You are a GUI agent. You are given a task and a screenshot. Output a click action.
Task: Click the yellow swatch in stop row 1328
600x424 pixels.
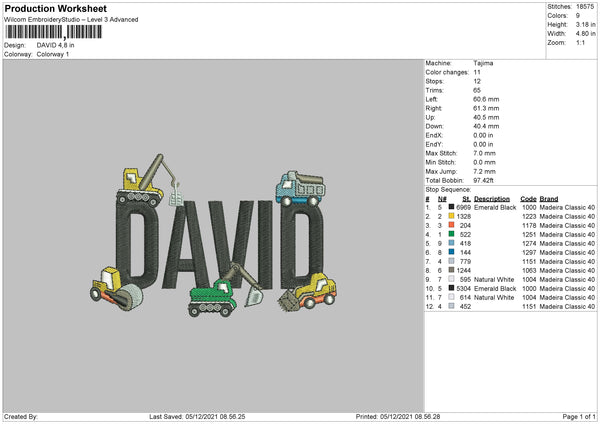point(452,216)
